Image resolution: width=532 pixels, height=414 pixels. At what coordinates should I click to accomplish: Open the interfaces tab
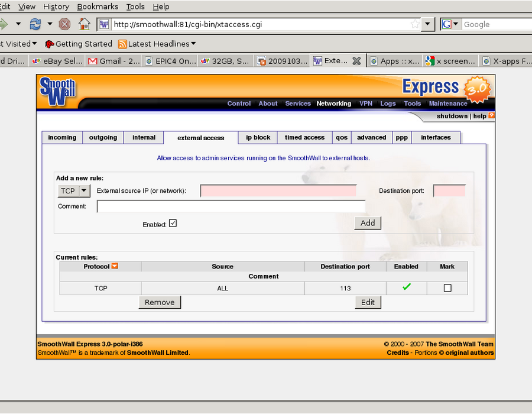tap(436, 137)
